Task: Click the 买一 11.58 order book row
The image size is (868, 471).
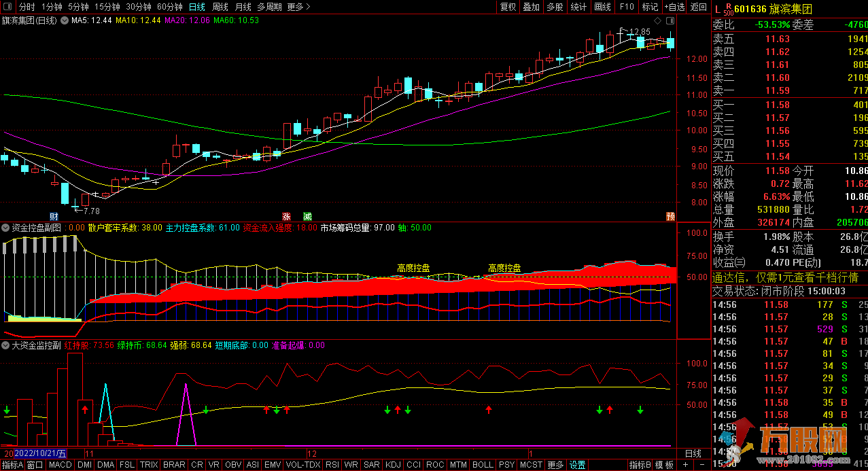Action: pyautogui.click(x=790, y=105)
